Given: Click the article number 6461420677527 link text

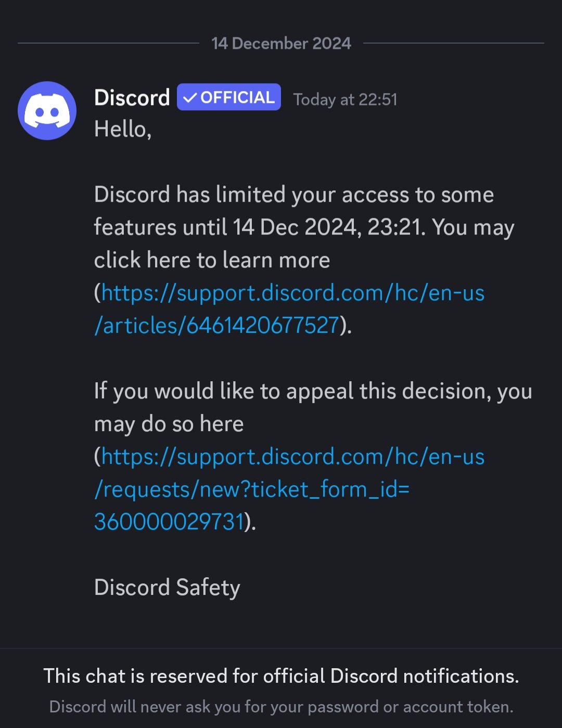Looking at the screenshot, I should tap(263, 326).
